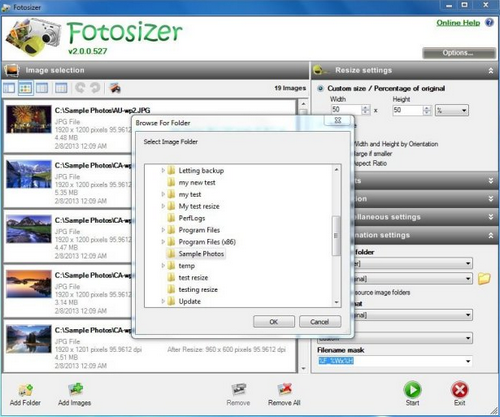Open the percent unit dropdown
This screenshot has width=500, height=417.
click(x=452, y=110)
